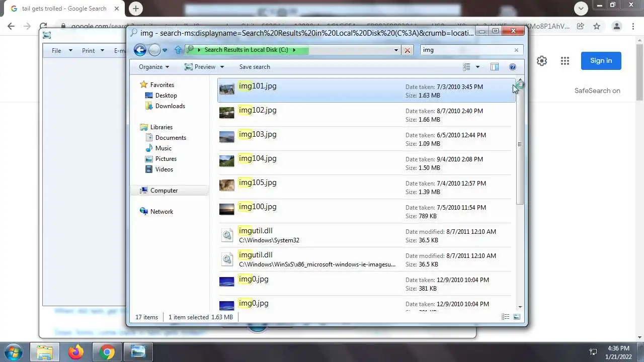Open File Explorer from the taskbar

coord(45,352)
